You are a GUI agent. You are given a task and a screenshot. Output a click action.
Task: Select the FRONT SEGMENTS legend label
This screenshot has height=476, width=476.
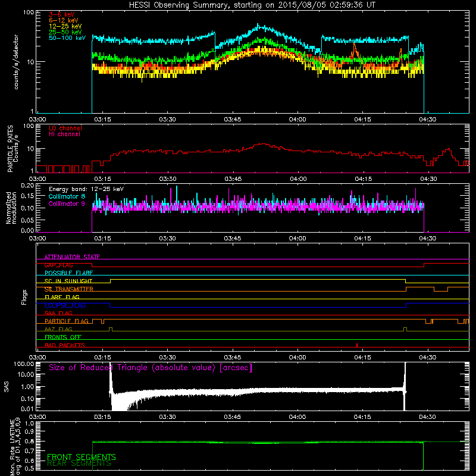82,457
